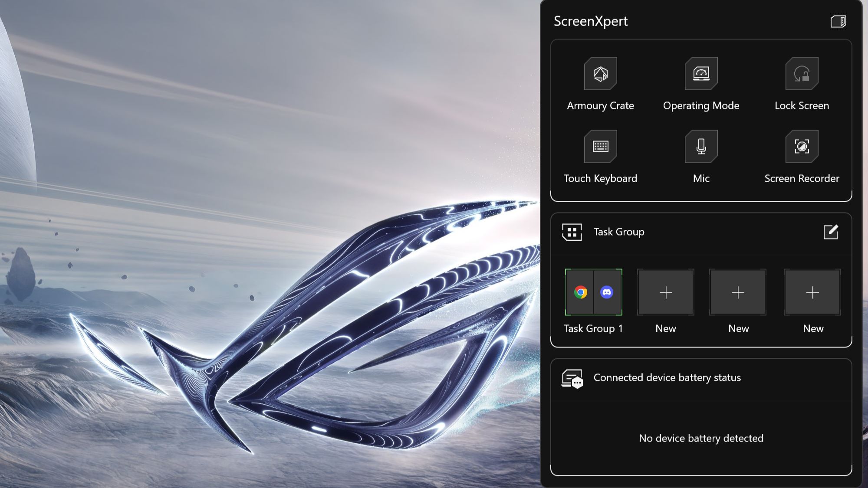
Task: Toggle the Mic icon
Action: pyautogui.click(x=701, y=146)
